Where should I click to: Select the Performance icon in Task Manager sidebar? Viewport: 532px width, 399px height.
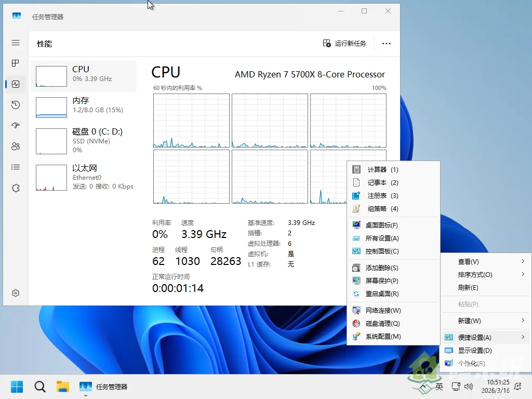coord(15,84)
